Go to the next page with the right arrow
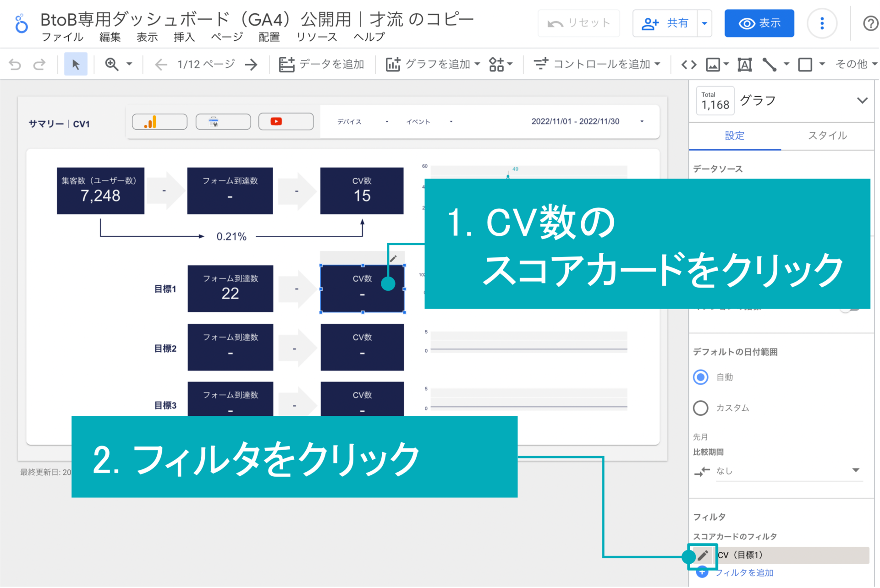 coord(251,64)
